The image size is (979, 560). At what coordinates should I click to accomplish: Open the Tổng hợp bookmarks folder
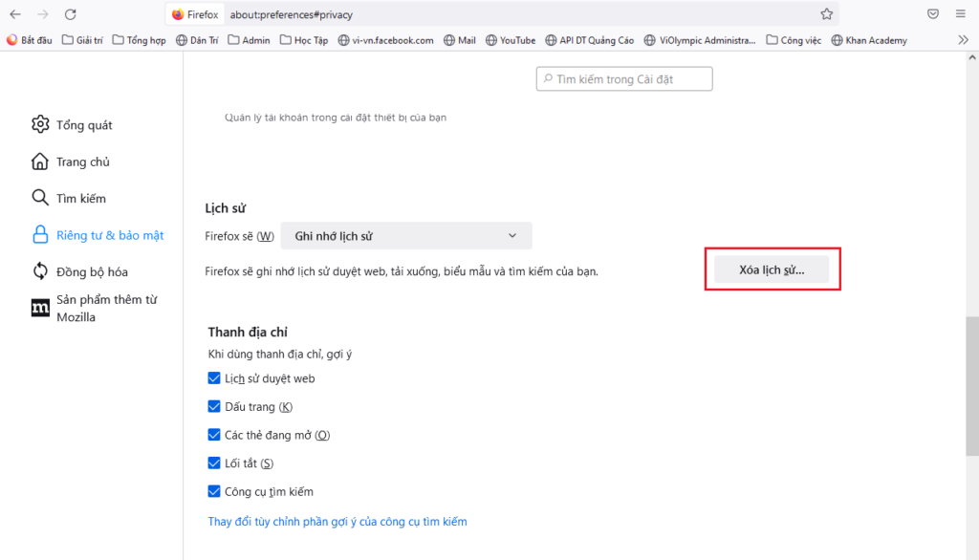140,40
